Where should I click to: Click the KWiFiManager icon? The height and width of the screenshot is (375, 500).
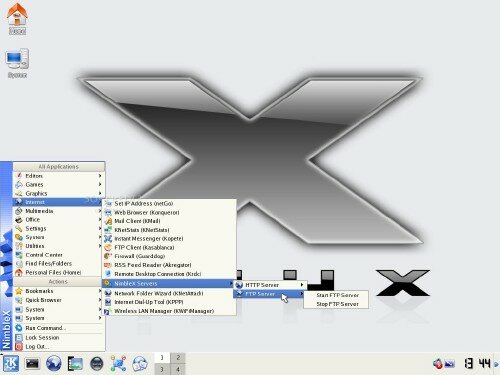tap(107, 311)
